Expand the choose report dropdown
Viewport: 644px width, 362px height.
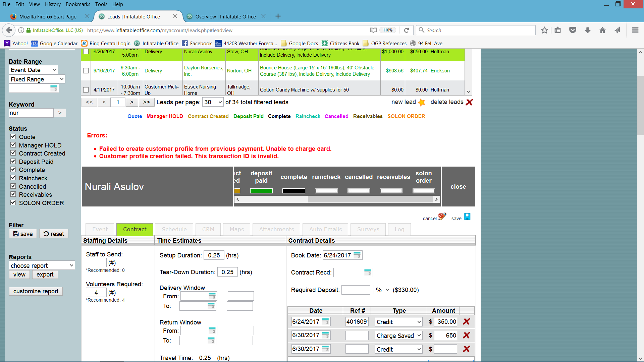coord(42,265)
